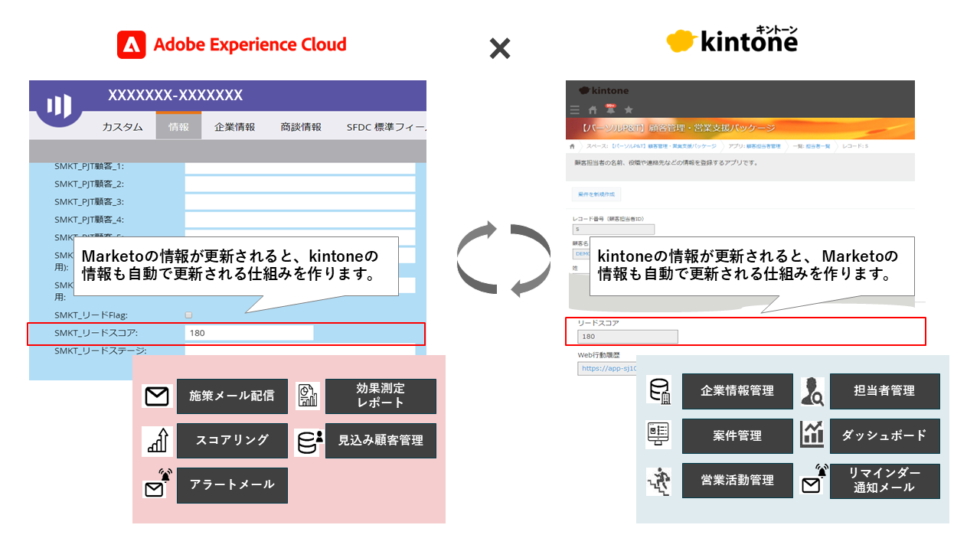Click the 見込み顧客管理 tile

pos(381,441)
